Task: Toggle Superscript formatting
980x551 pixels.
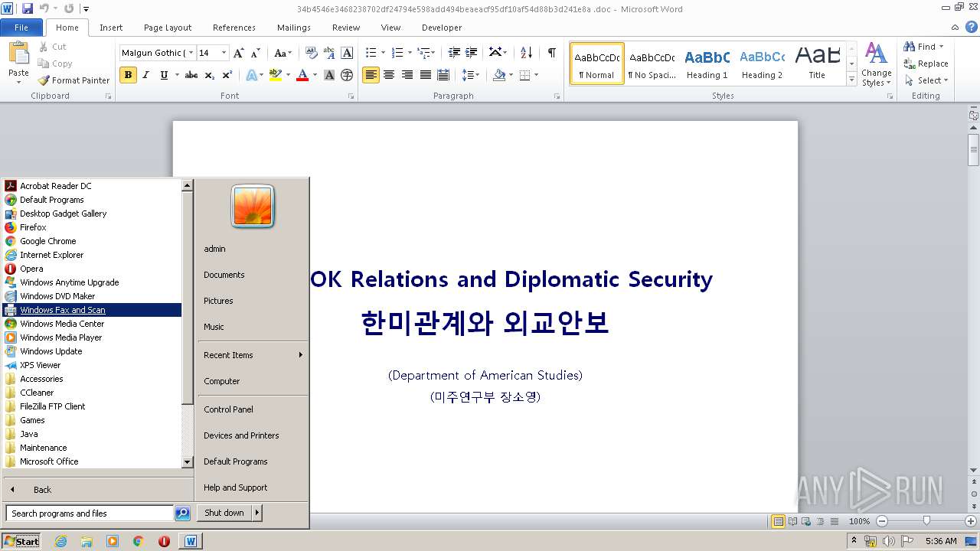Action: click(227, 75)
